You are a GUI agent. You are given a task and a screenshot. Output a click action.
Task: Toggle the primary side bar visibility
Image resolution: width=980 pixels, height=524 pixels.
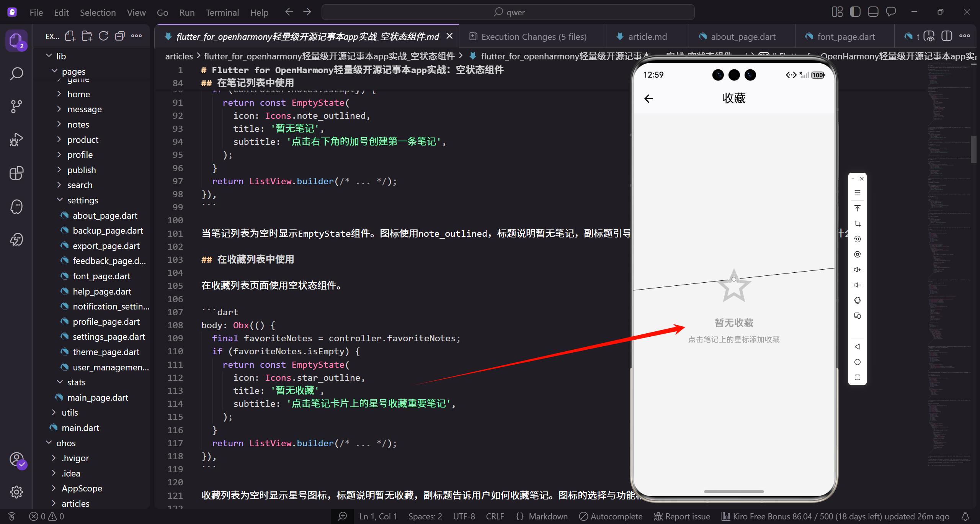pyautogui.click(x=855, y=12)
